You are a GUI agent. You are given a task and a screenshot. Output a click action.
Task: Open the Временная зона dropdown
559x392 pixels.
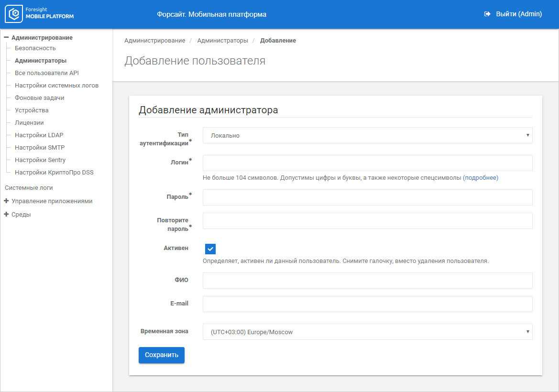pos(367,332)
